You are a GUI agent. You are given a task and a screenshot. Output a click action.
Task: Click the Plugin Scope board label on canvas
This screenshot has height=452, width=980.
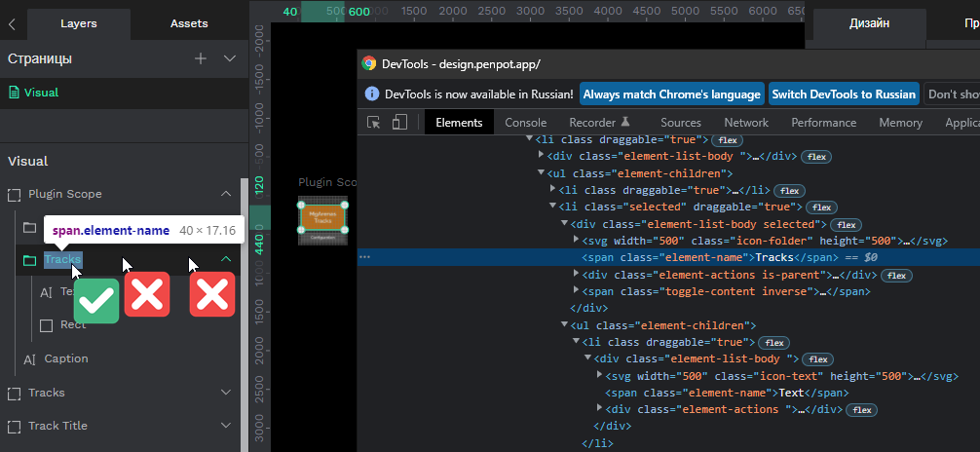pyautogui.click(x=327, y=182)
